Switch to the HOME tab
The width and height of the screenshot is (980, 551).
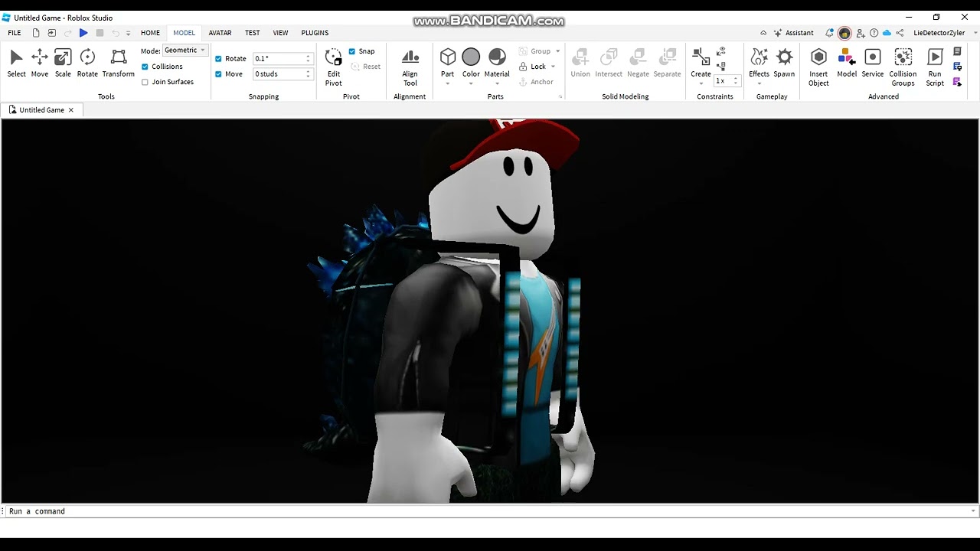[x=150, y=33]
